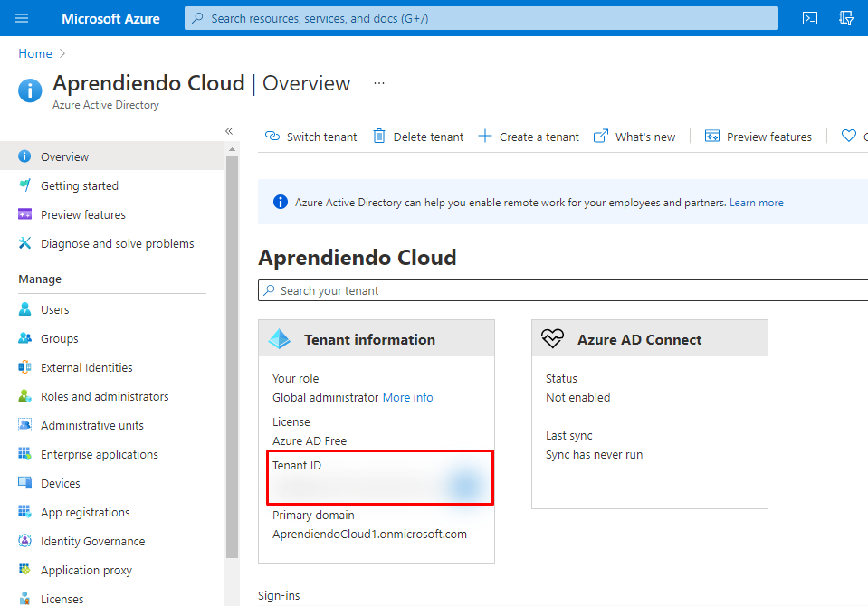Click the Users icon under Manage

pos(24,308)
